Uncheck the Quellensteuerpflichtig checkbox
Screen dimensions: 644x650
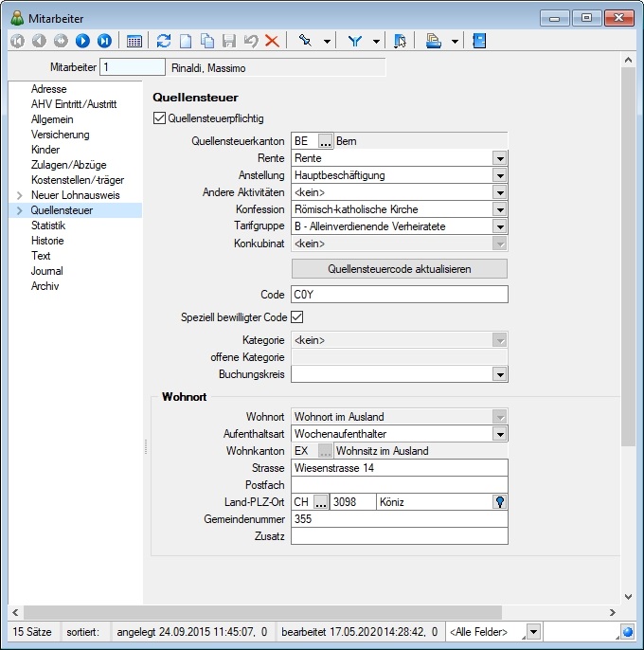click(x=159, y=118)
